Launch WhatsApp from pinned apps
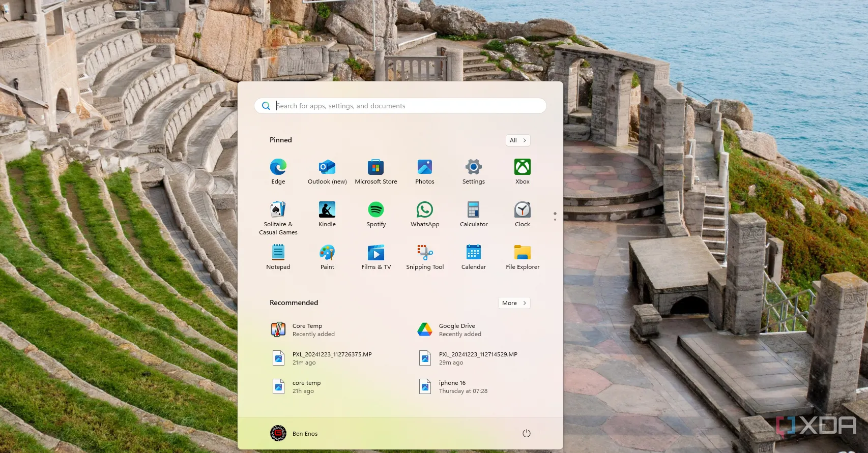 425,215
